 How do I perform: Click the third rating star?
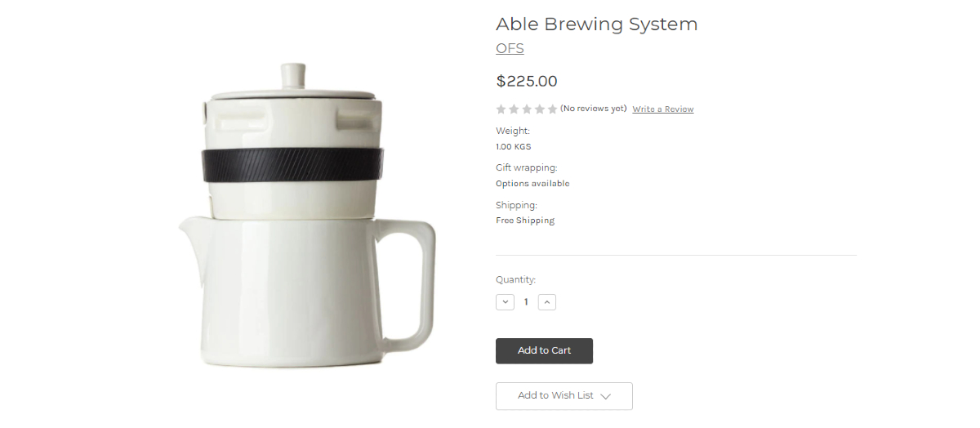[x=527, y=109]
